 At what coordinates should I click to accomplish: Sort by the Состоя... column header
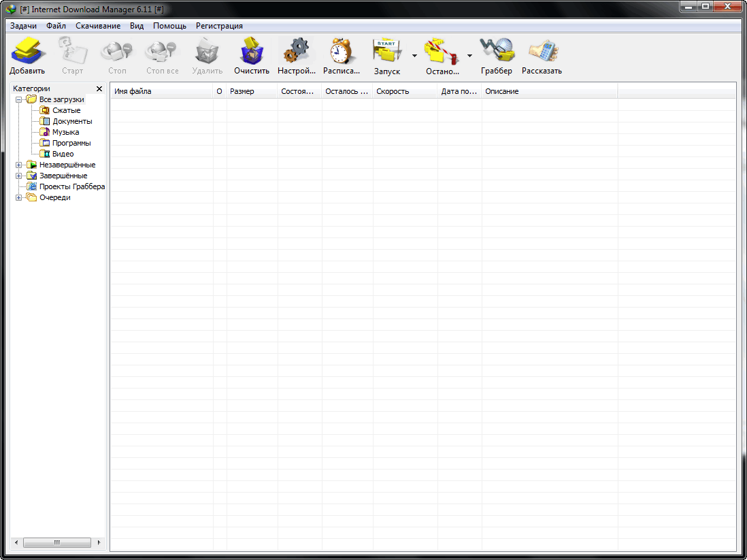pyautogui.click(x=299, y=91)
